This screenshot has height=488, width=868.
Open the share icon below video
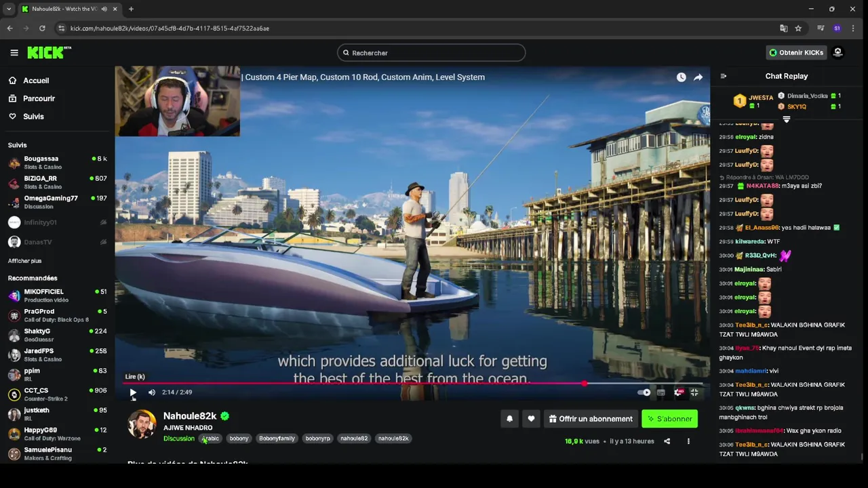point(667,441)
